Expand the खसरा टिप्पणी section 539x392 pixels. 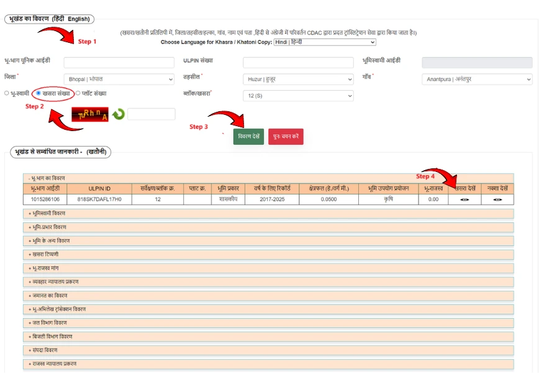click(268, 255)
